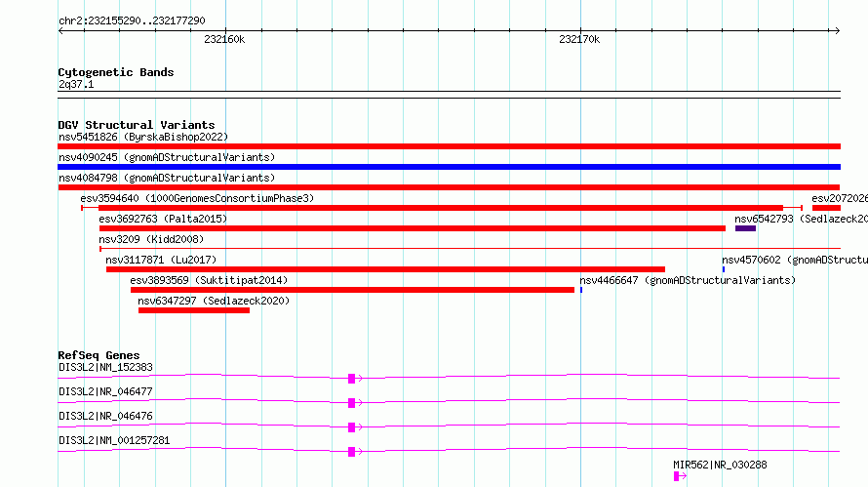Click the thin nsv3209 Kidd2008 variant line
Viewport: 868px width, 487px height.
(470, 249)
